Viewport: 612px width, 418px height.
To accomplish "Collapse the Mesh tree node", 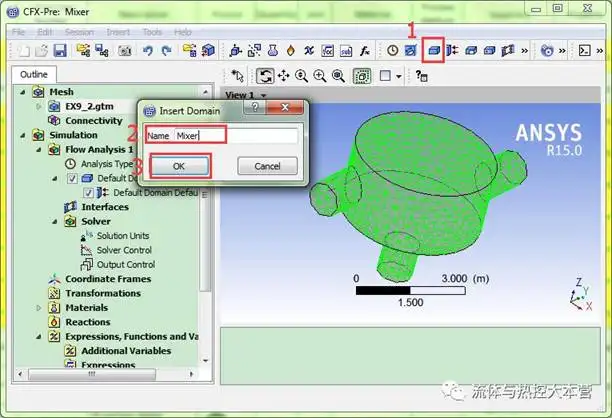I will click(x=23, y=92).
